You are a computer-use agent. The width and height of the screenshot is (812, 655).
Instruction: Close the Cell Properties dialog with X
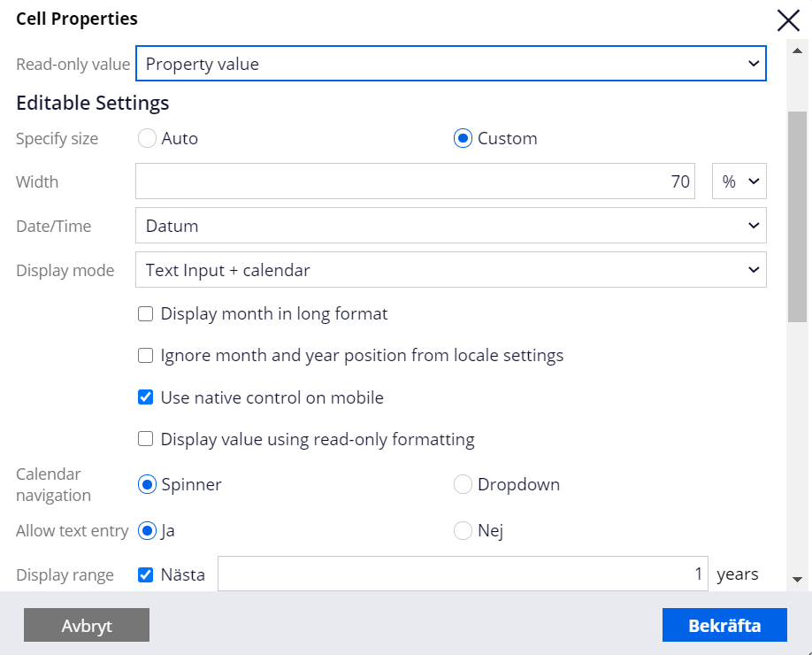point(788,20)
